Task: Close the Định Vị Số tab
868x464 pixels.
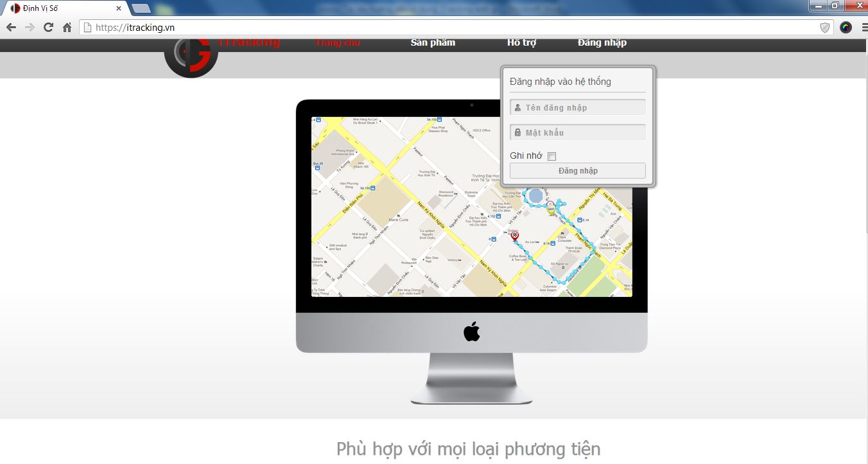Action: (x=118, y=8)
